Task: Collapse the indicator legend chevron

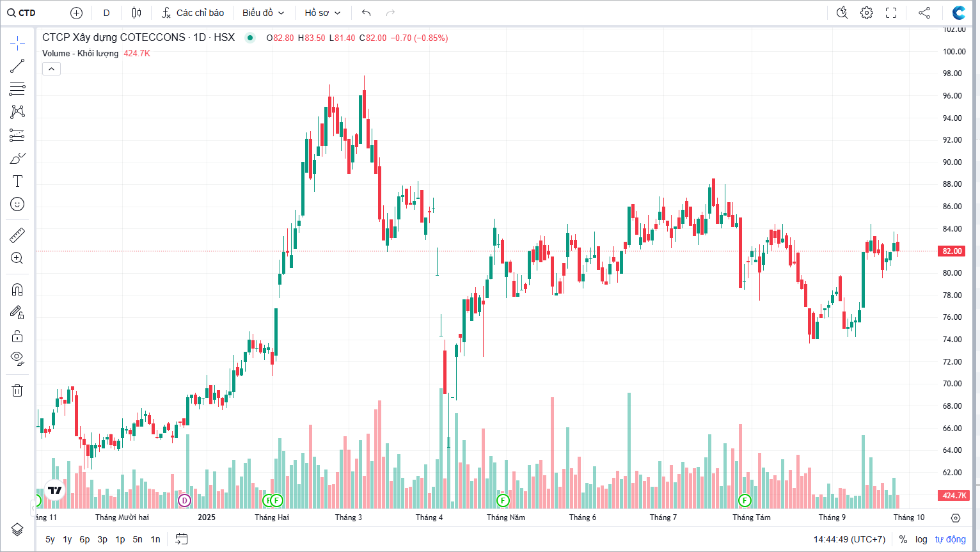Action: 52,68
